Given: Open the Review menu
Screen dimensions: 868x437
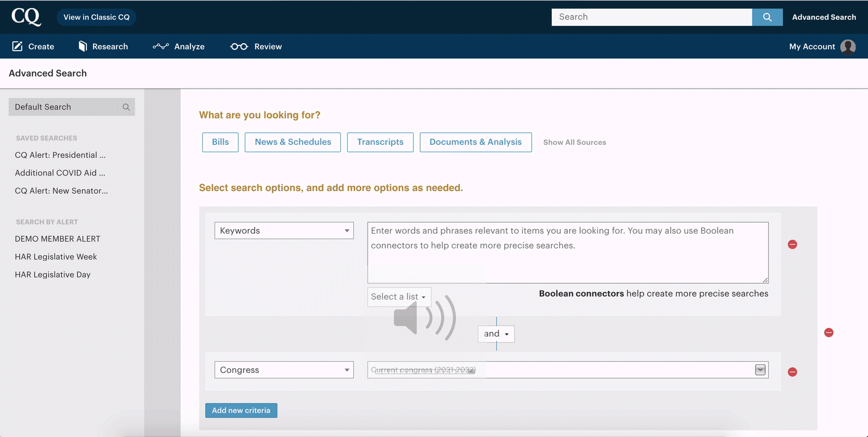Looking at the screenshot, I should click(256, 47).
